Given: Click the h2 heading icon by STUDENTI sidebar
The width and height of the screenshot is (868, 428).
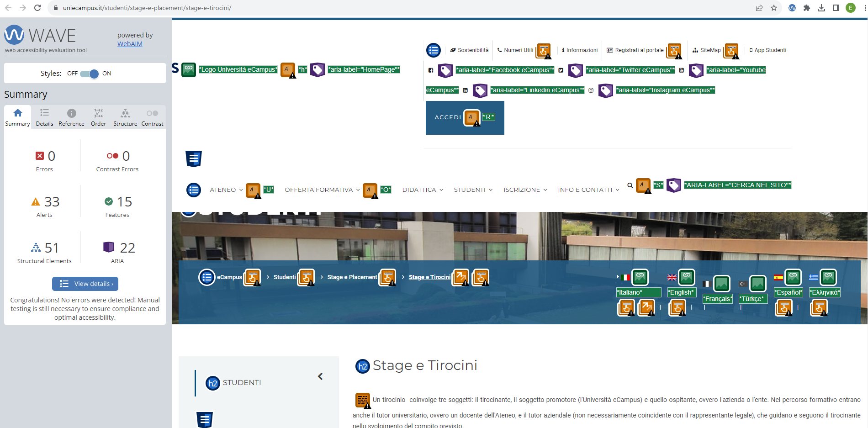Looking at the screenshot, I should click(x=213, y=383).
